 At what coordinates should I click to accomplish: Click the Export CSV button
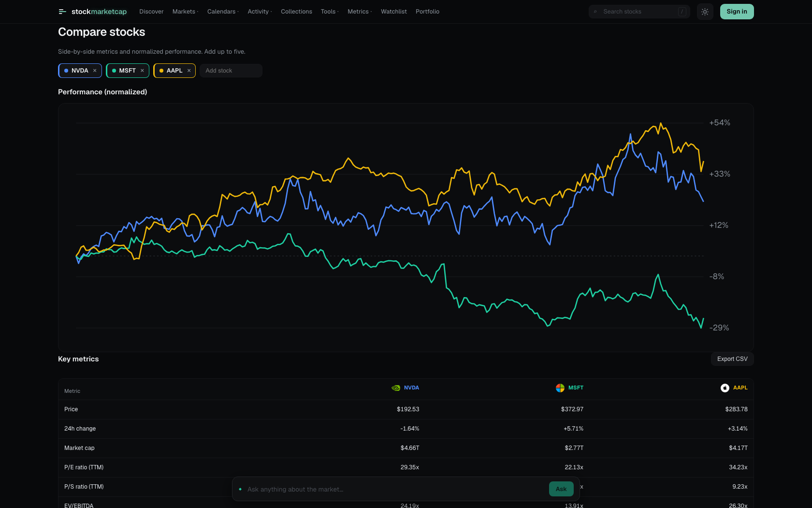(x=732, y=359)
